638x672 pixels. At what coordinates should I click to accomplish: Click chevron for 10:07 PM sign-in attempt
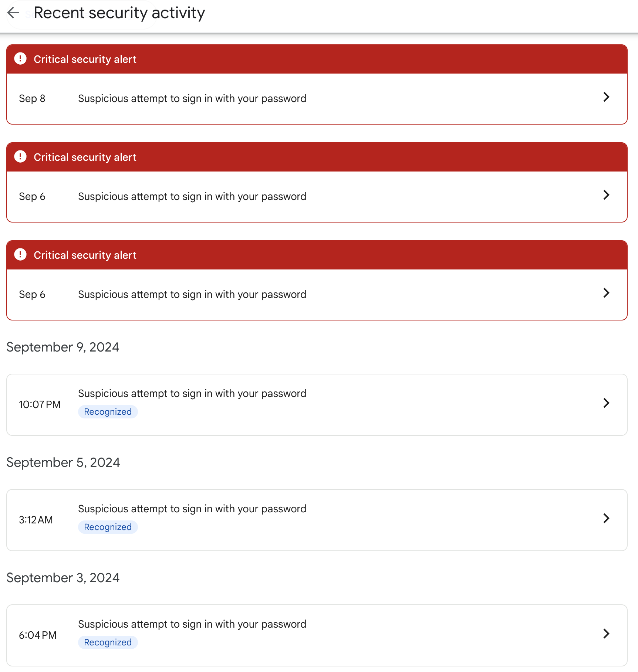pyautogui.click(x=606, y=403)
